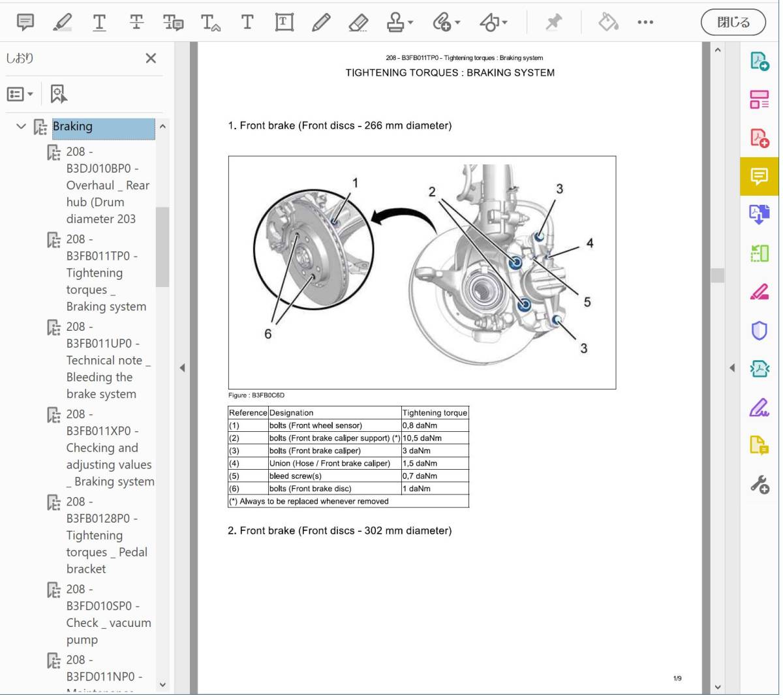
Task: Open the Organize Pages tool
Action: coord(760,100)
